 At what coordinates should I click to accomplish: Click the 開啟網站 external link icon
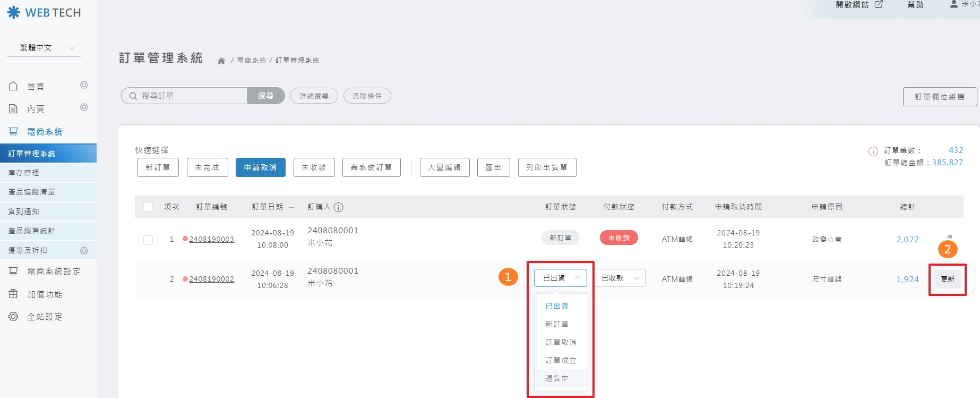point(879,5)
